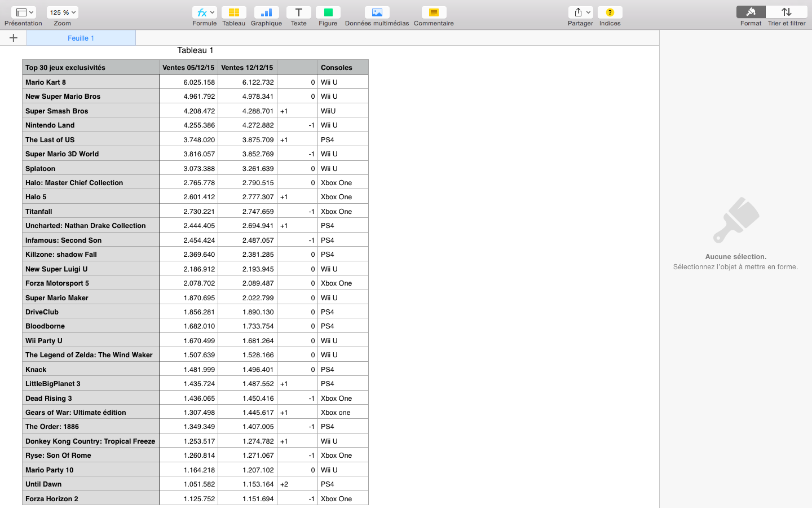Select the Ryse: Son Of Rome cell
The height and width of the screenshot is (508, 812).
[x=91, y=455]
